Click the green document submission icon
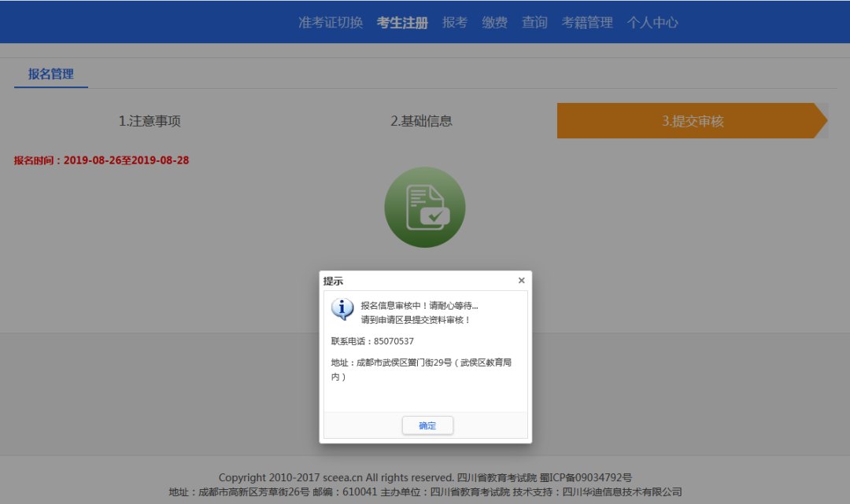This screenshot has width=850, height=504. click(x=425, y=207)
